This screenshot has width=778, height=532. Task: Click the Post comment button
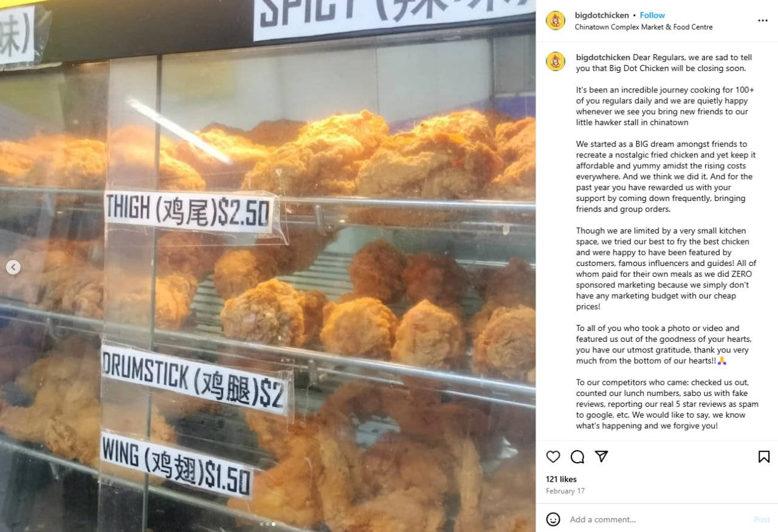[x=762, y=519]
